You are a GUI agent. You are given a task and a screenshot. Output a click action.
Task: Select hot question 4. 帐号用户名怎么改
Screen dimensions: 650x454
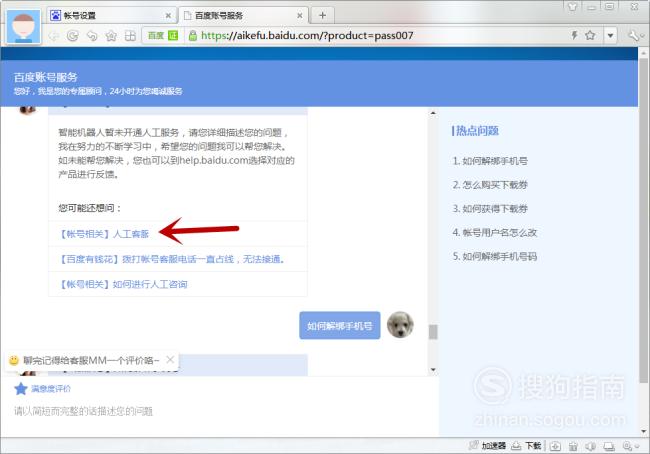pos(495,233)
